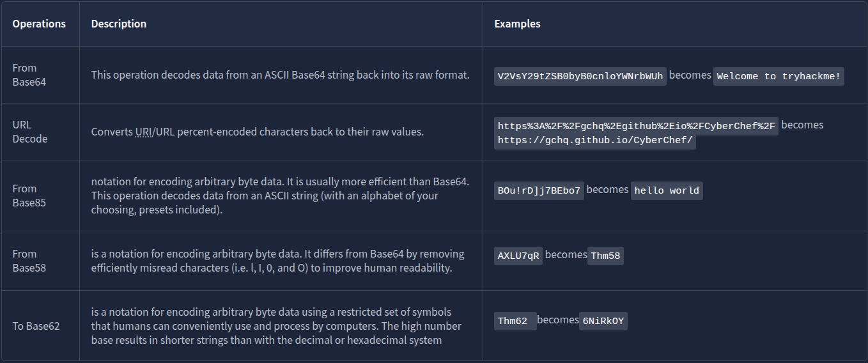Image resolution: width=868 pixels, height=363 pixels.
Task: Click the underlined URI abbreviation
Action: [143, 132]
